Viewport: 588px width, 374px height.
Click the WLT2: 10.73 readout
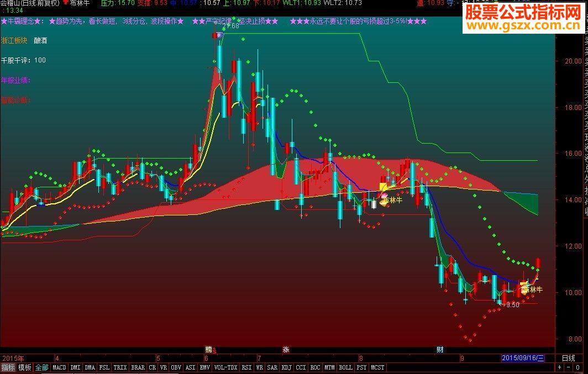(343, 3)
